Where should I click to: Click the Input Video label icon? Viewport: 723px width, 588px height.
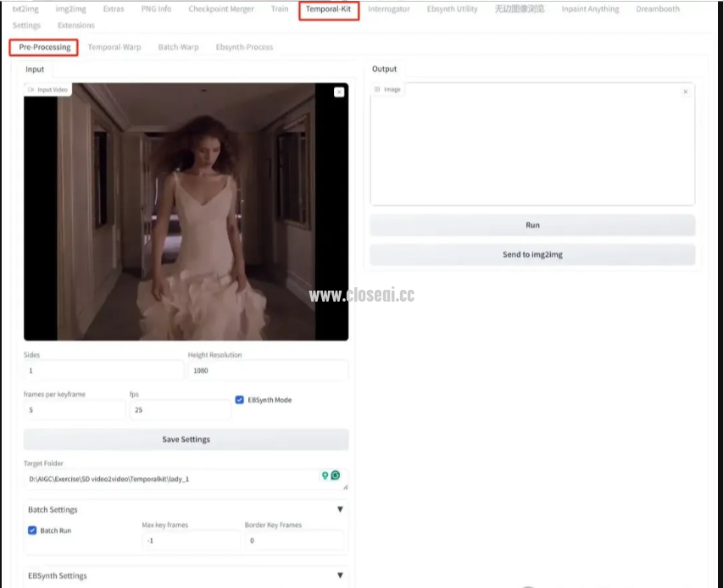[31, 90]
